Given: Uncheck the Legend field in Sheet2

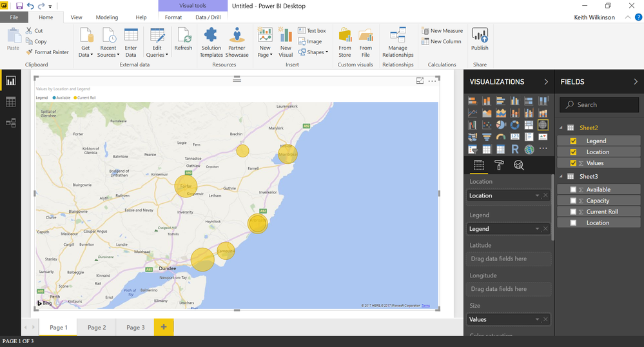Looking at the screenshot, I should [573, 141].
